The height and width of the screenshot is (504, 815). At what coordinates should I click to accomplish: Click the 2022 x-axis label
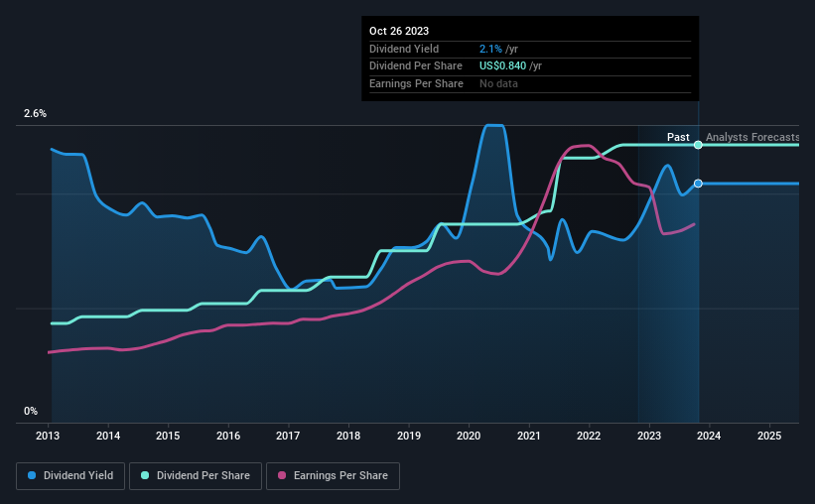pyautogui.click(x=589, y=436)
